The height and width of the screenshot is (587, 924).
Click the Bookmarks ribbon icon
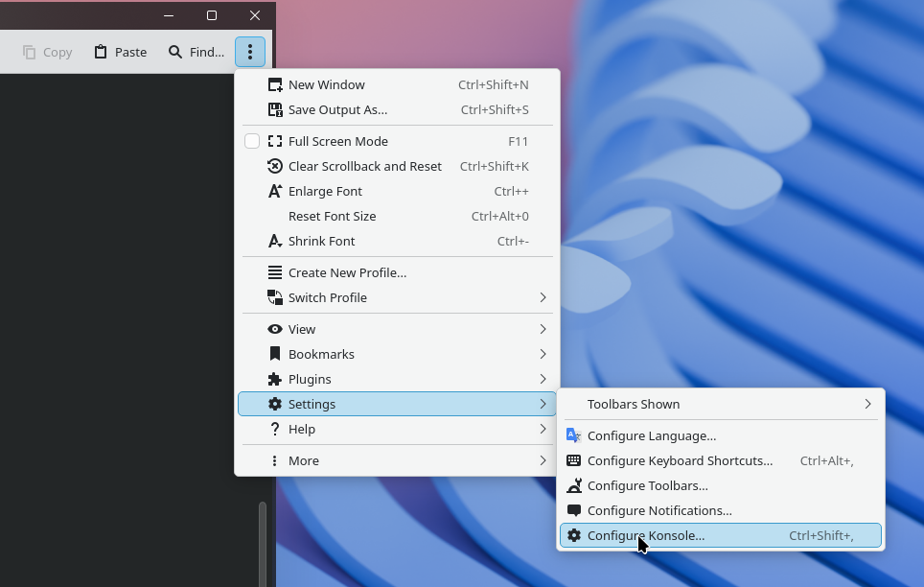[274, 354]
